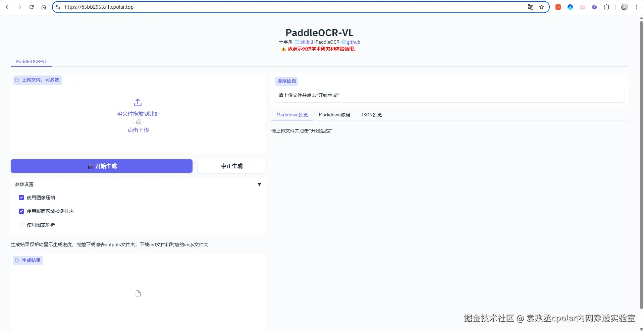Click the 提示信息 label
Screen dimensions: 644x332
click(x=286, y=81)
